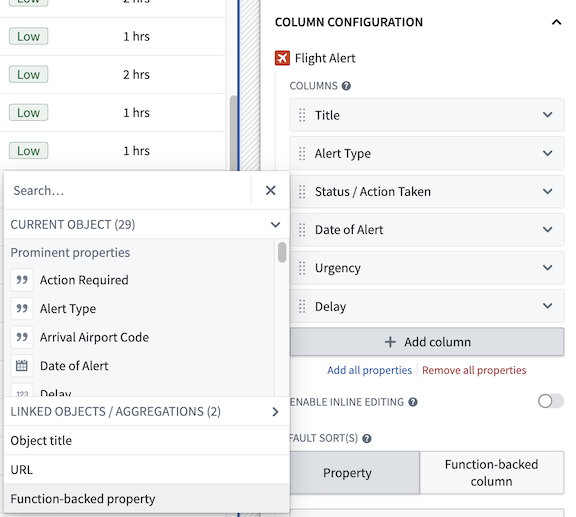
Task: Grab the drag handle on Title column
Action: pos(302,115)
